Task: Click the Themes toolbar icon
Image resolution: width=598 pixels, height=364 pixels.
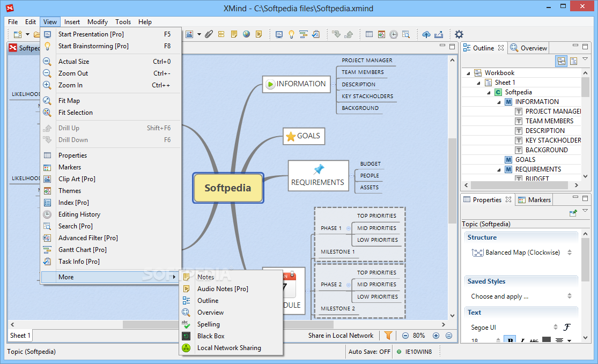Action: (381, 35)
